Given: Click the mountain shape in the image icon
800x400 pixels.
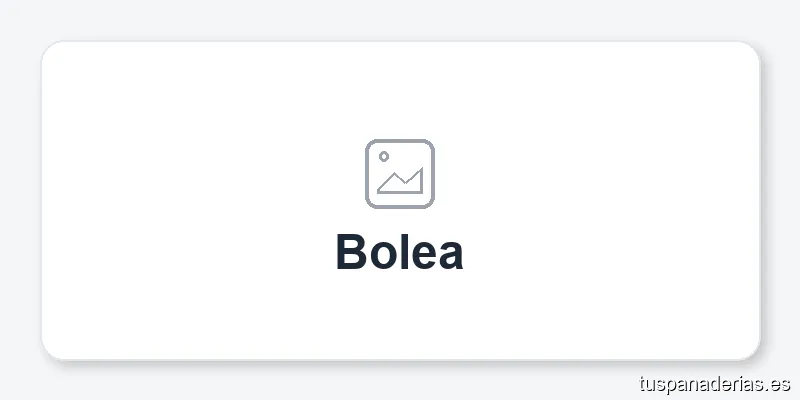Looking at the screenshot, I should 402,182.
